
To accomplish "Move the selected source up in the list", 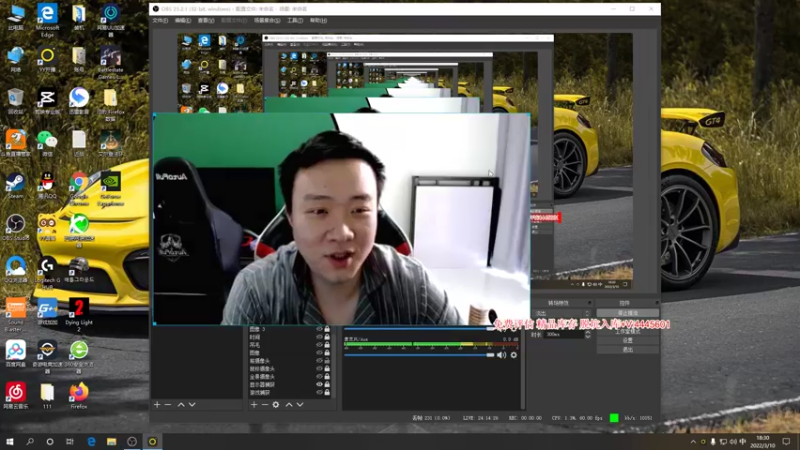I will click(289, 405).
